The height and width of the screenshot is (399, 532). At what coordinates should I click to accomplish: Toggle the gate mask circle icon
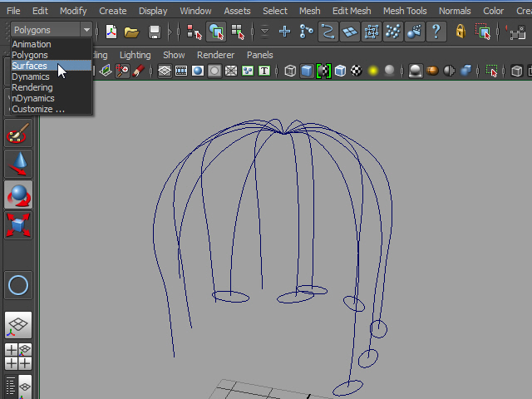tap(214, 71)
